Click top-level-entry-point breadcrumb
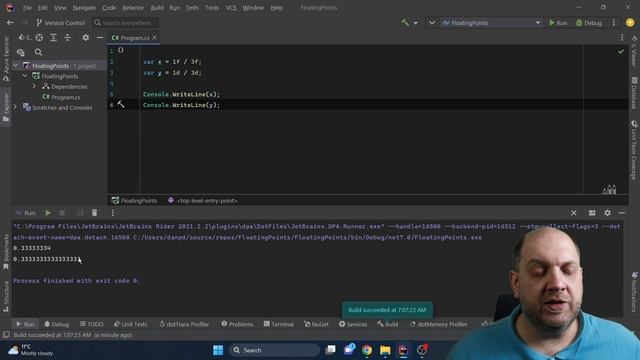The image size is (640, 360). (202, 200)
